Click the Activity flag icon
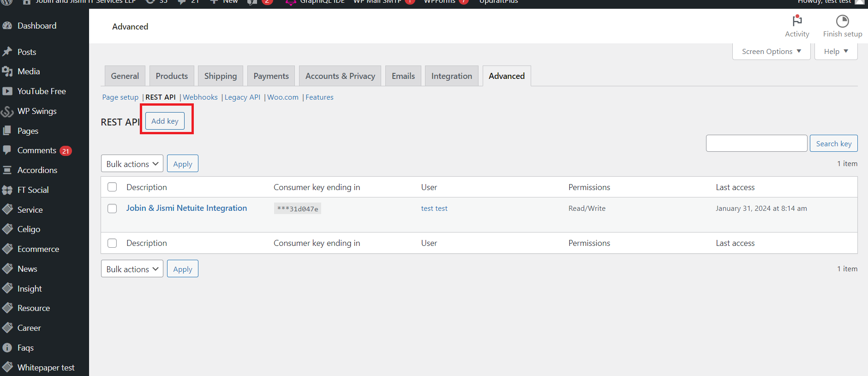This screenshot has width=868, height=376. (797, 21)
